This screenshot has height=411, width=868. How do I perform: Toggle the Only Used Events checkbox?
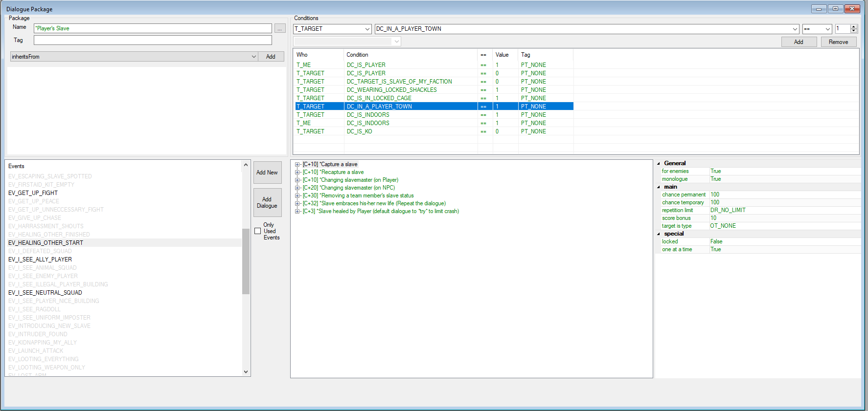point(258,231)
